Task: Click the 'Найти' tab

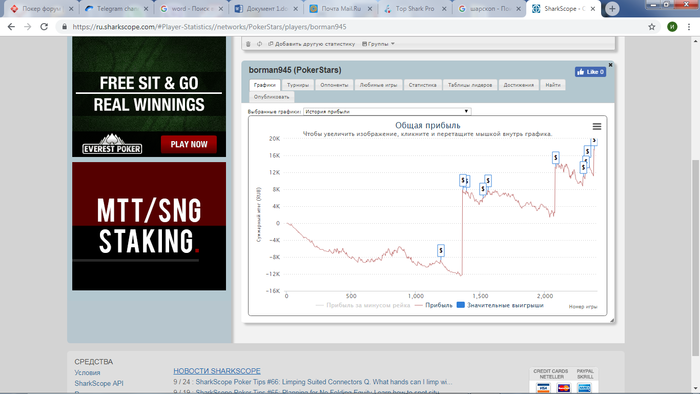Action: pyautogui.click(x=553, y=85)
